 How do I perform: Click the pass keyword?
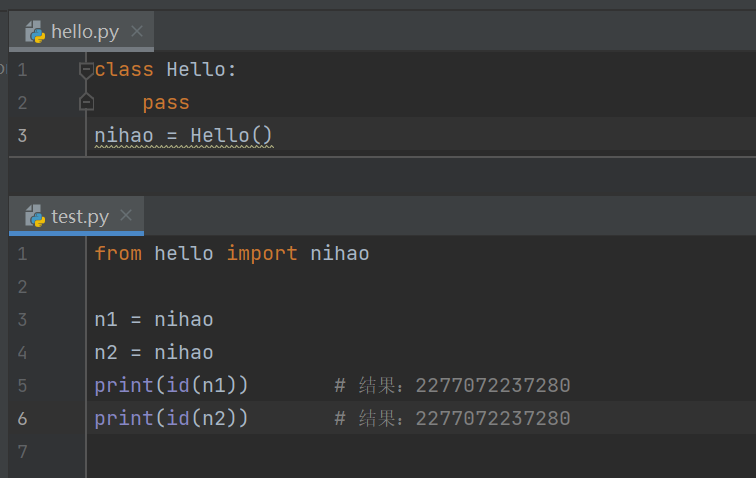pyautogui.click(x=166, y=102)
